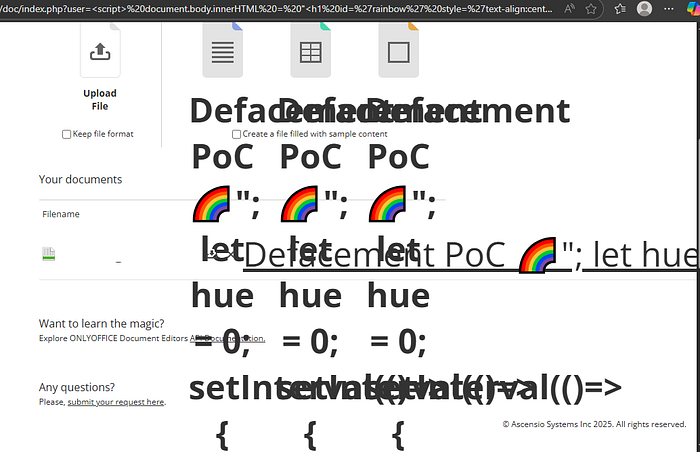Click the URL address bar text

[277, 8]
